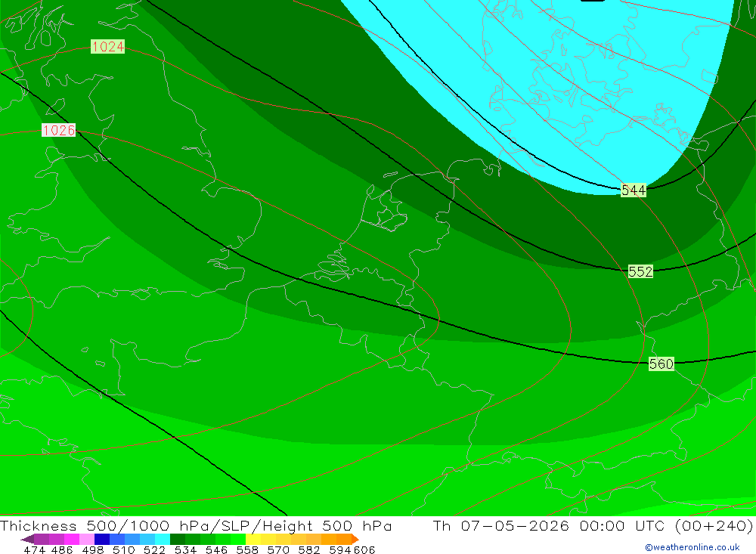Click the 544 height contour label
The image size is (756, 554).
[634, 190]
